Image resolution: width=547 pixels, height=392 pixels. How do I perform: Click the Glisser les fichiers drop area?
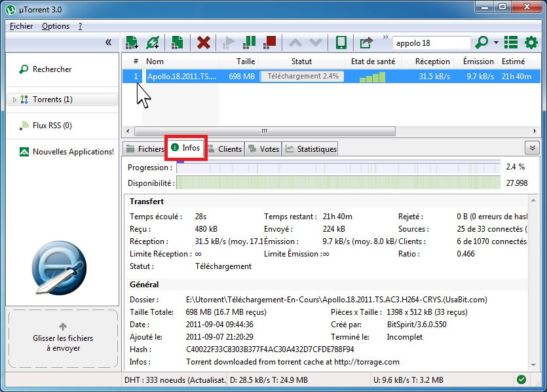(x=63, y=339)
